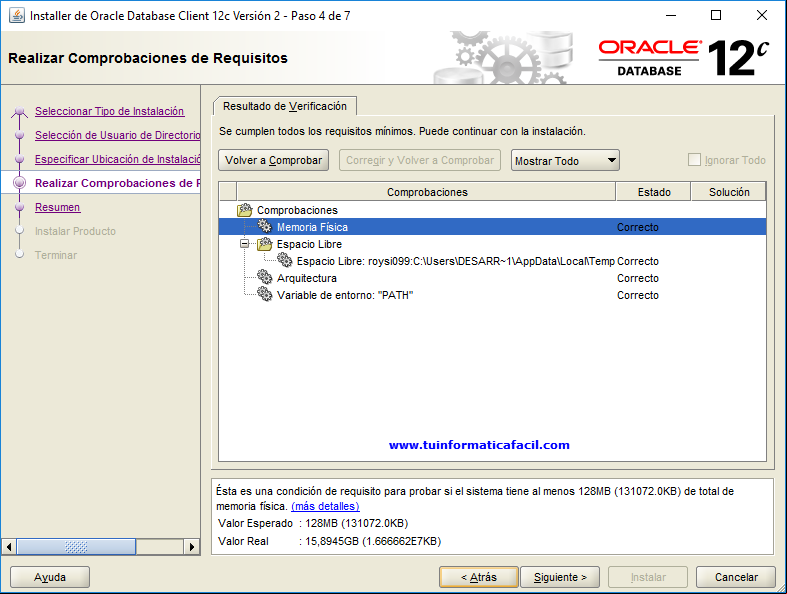Screen dimensions: 787x594
Task: Select the Resultado de Verificación tab
Action: coord(285,106)
